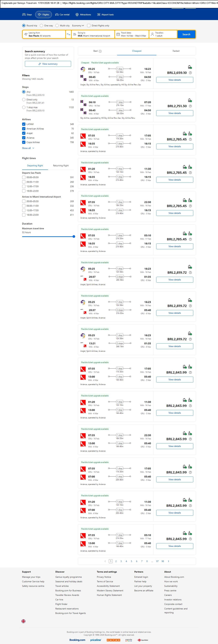218x644 pixels.
Task: Open the Travellers 1 adult selector
Action: coord(163,34)
